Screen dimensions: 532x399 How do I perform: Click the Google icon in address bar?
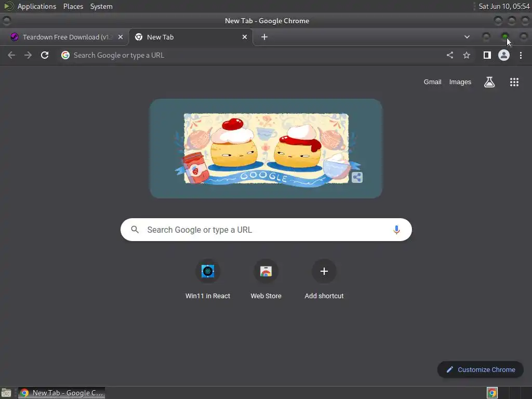(x=65, y=55)
